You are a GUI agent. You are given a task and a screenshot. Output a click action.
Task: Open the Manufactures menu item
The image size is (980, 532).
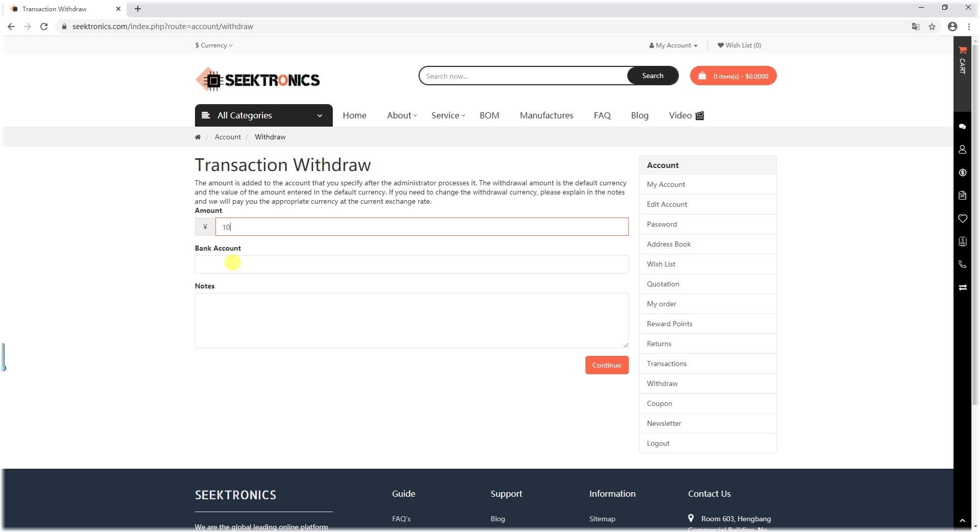click(x=546, y=115)
